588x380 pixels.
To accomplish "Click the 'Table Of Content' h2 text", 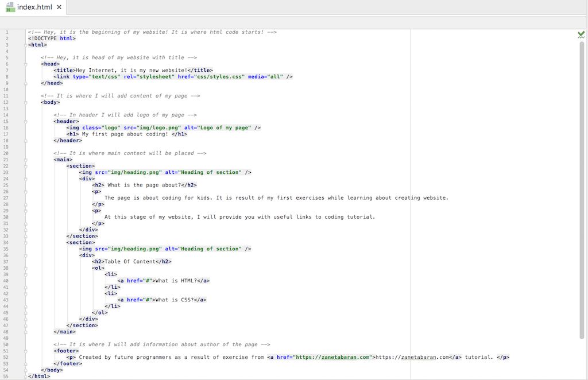I will click(x=130, y=262).
